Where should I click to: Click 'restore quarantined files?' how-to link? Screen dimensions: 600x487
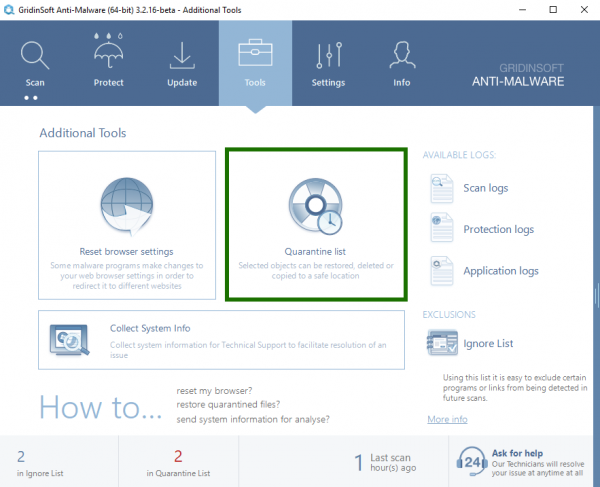(x=228, y=404)
